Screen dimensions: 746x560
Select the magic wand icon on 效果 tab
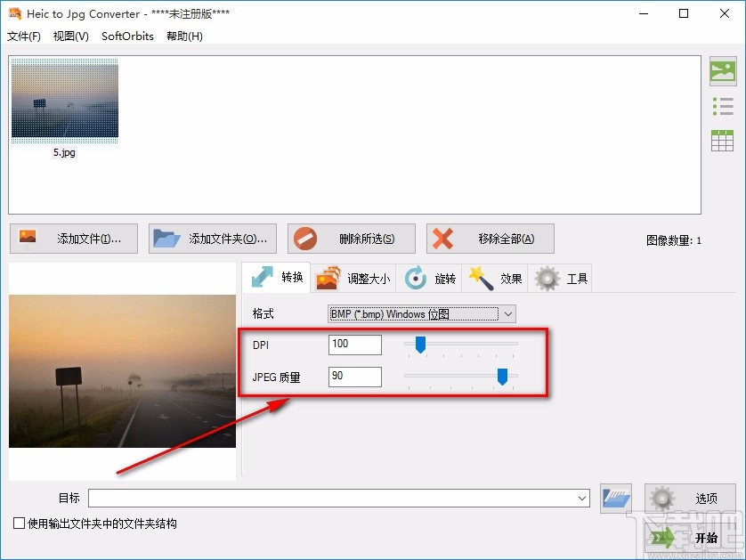pos(482,278)
